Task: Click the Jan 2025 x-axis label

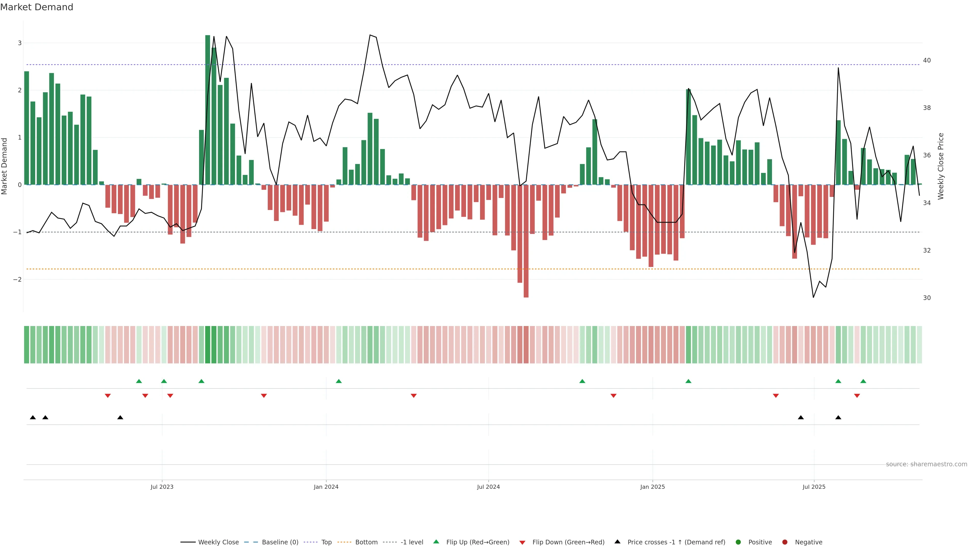Action: [653, 487]
